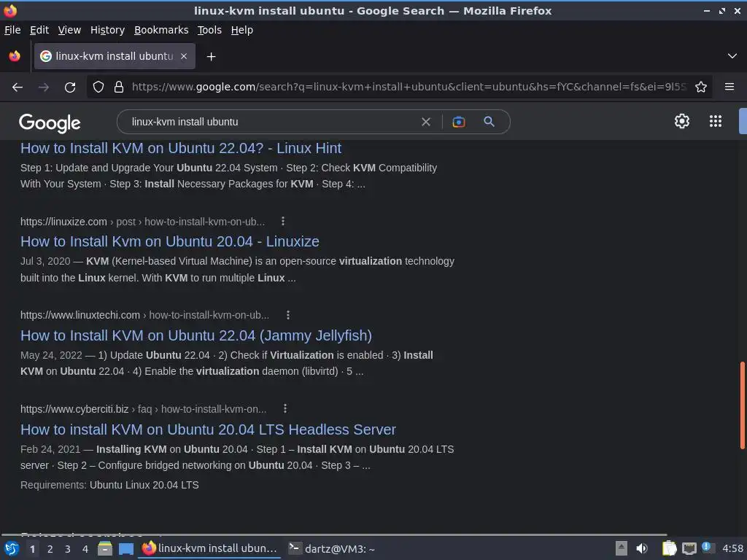The width and height of the screenshot is (747, 560).
Task: Open the update notifier tray icon
Action: (708, 548)
